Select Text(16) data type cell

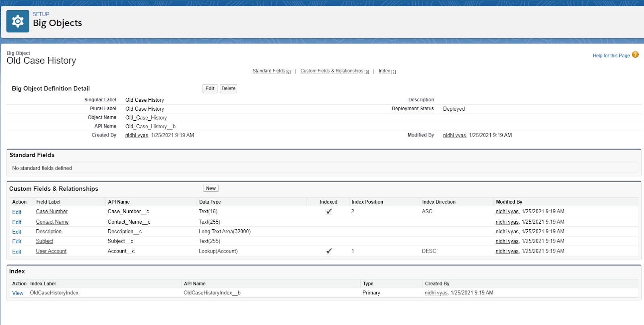(x=208, y=211)
